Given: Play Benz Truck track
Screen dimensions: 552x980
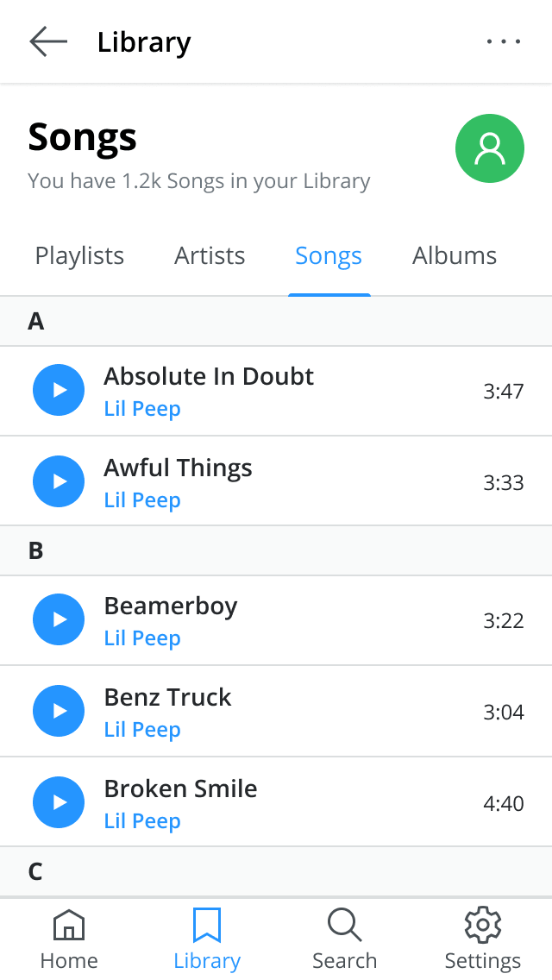Looking at the screenshot, I should click(x=59, y=711).
